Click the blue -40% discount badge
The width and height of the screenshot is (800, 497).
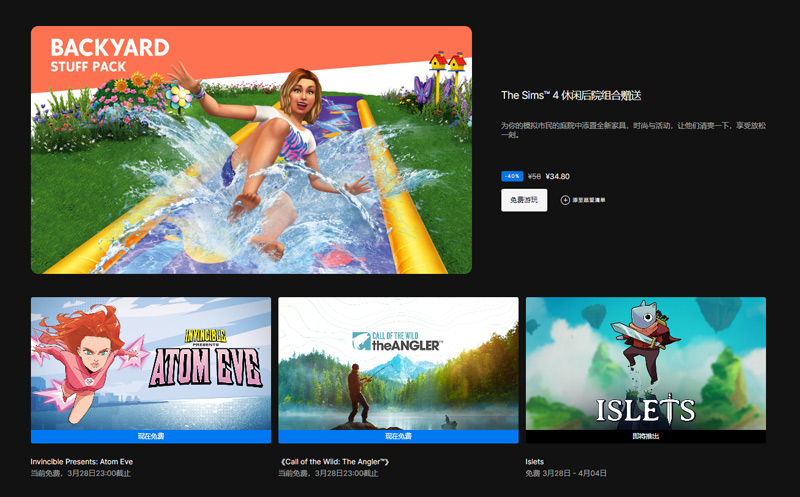pyautogui.click(x=512, y=176)
